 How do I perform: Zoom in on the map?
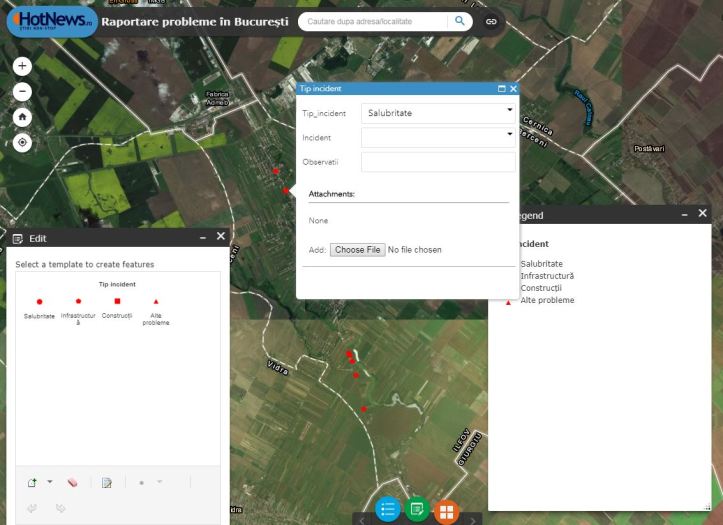point(22,65)
